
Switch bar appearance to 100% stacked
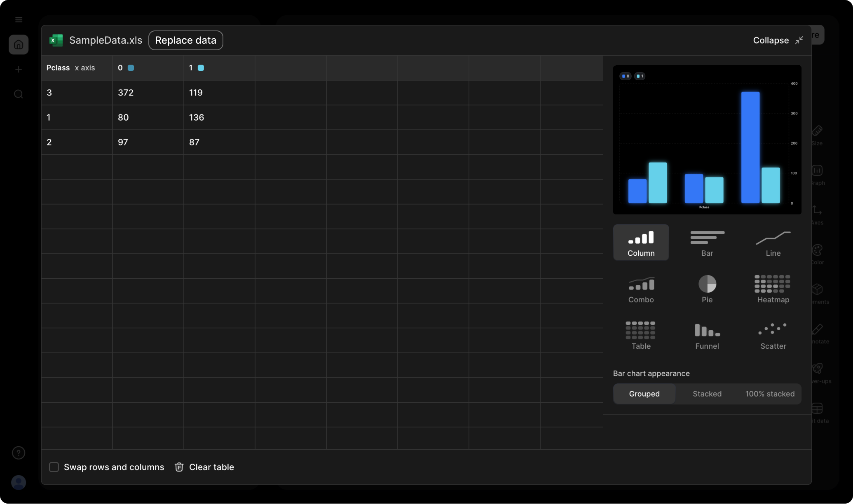coord(769,394)
